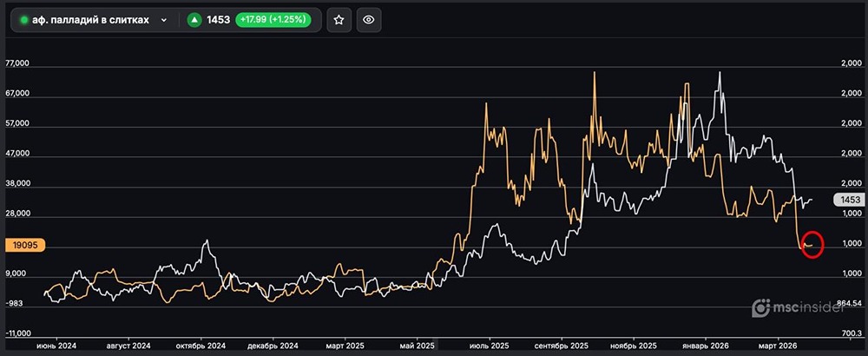868x356 pixels.
Task: Click the 'октябрь 2024' date label
Action: point(201,345)
